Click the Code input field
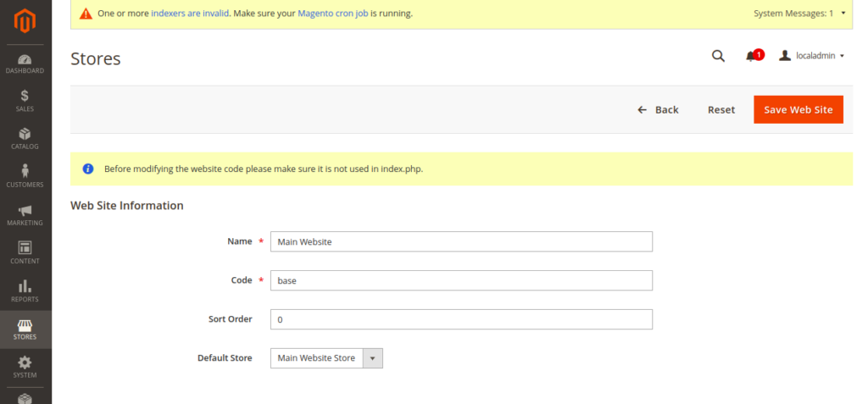The width and height of the screenshot is (868, 404). point(461,280)
